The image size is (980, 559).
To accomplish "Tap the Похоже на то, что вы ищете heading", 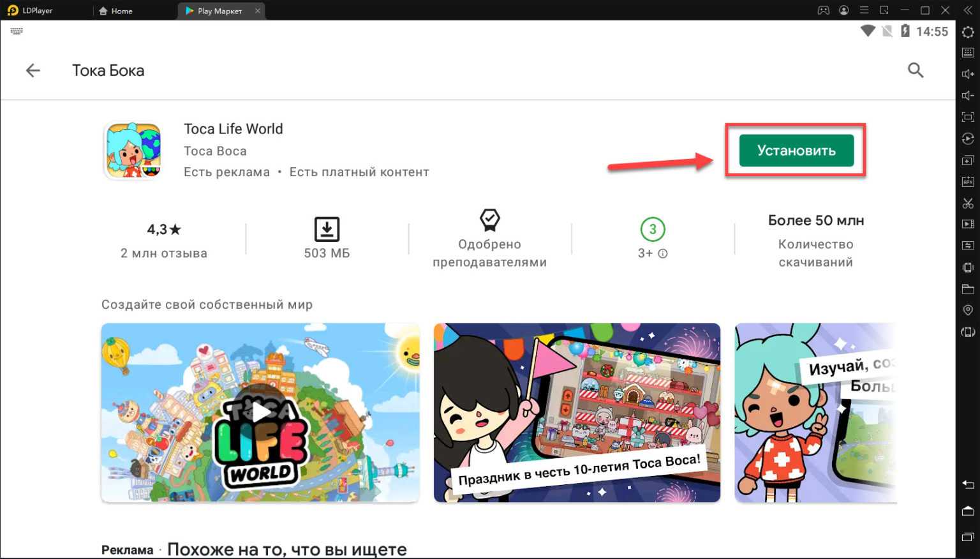I will 287,549.
